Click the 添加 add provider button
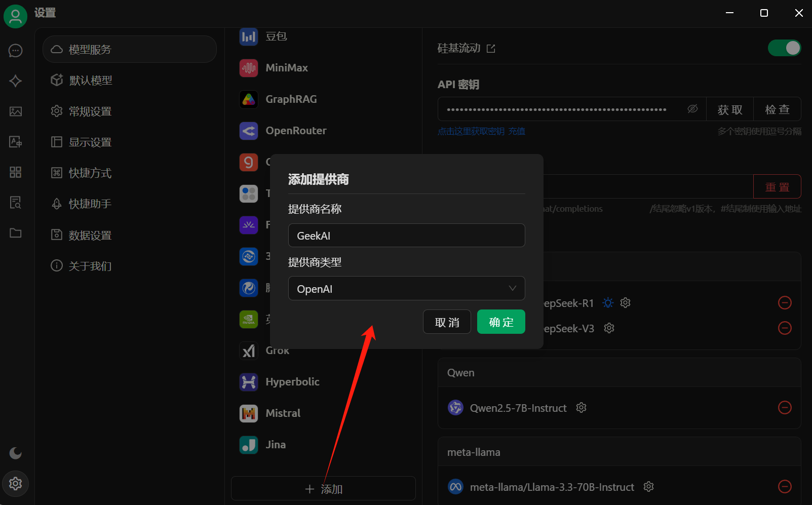 pyautogui.click(x=323, y=489)
